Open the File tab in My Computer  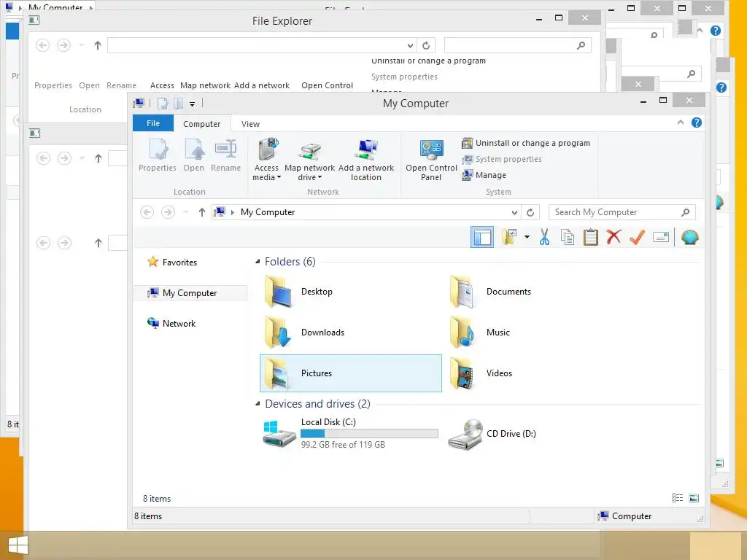(153, 123)
